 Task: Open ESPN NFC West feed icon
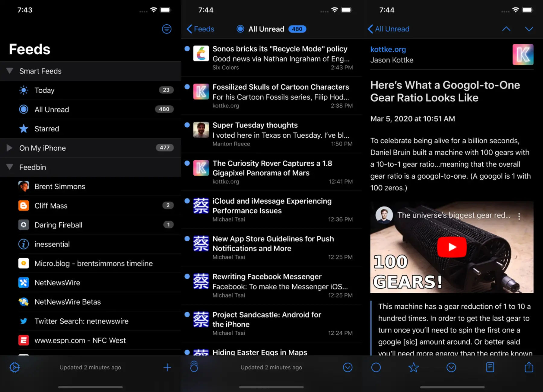tap(24, 340)
